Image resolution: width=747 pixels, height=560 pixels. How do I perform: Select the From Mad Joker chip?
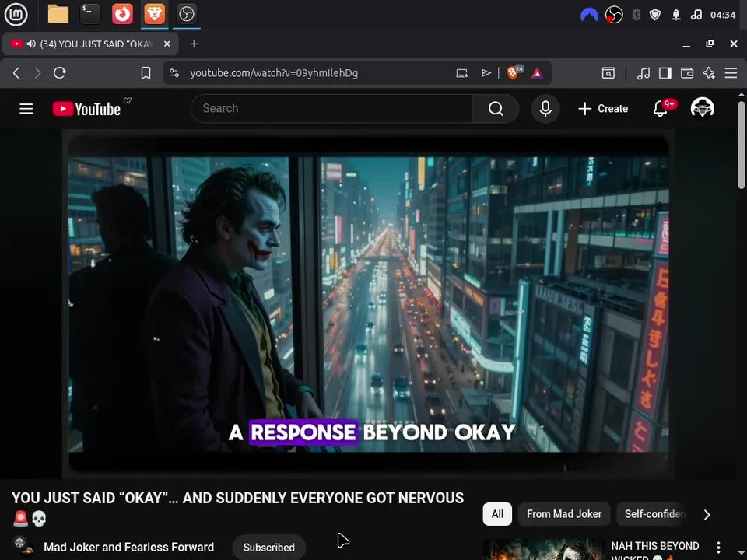point(564,514)
